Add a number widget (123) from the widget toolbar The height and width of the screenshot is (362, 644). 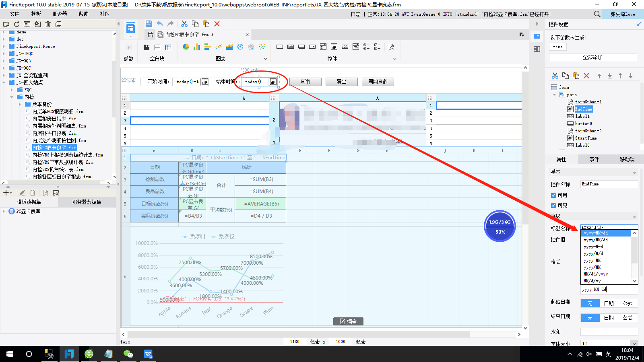point(345,47)
